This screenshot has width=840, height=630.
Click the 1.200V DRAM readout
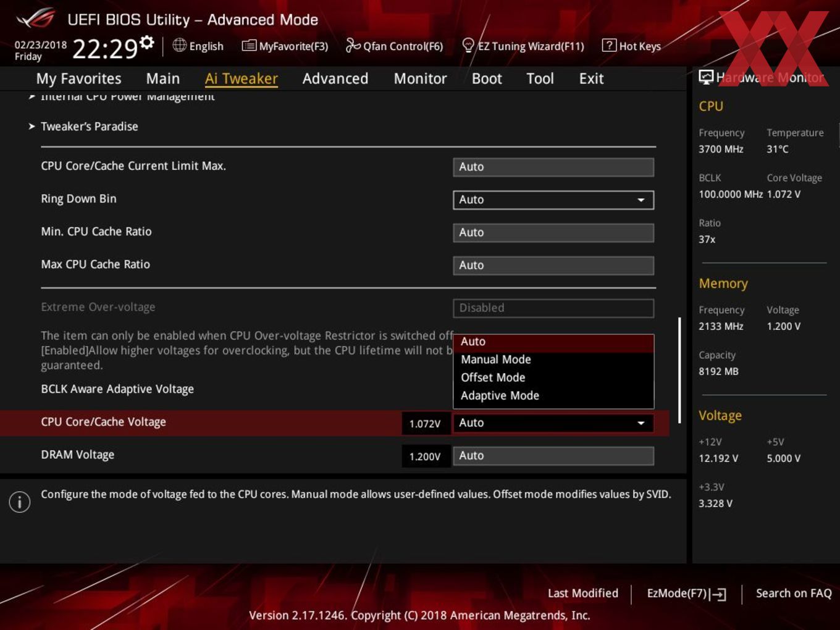(x=425, y=456)
